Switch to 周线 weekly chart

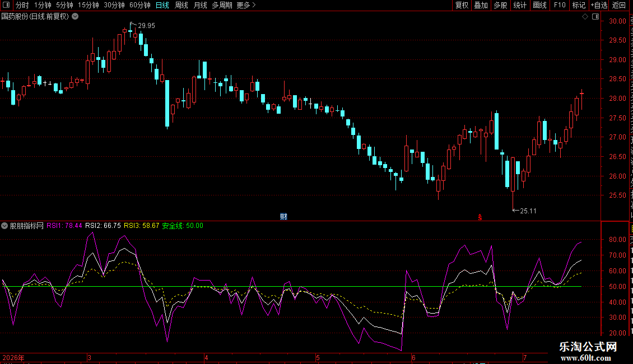tap(181, 5)
